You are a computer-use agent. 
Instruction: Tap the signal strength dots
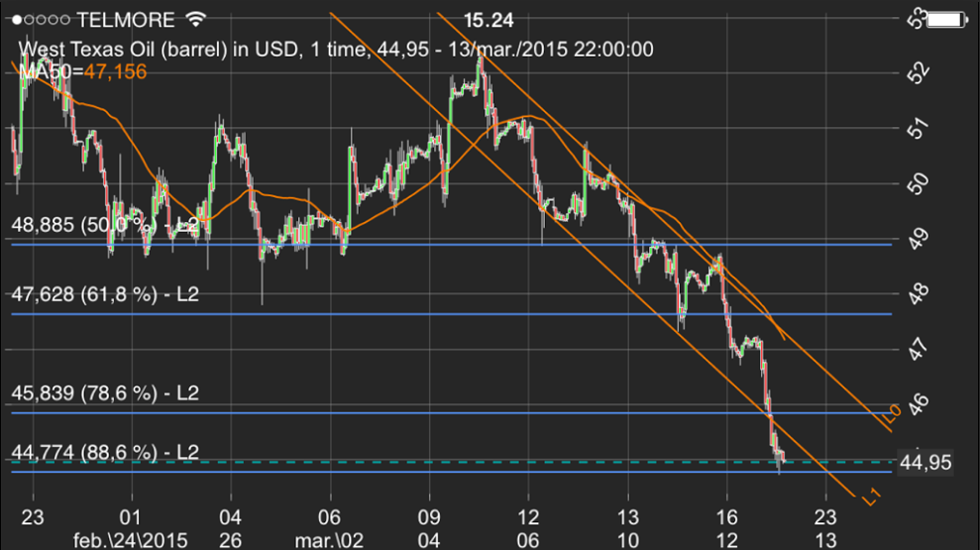tap(42, 20)
